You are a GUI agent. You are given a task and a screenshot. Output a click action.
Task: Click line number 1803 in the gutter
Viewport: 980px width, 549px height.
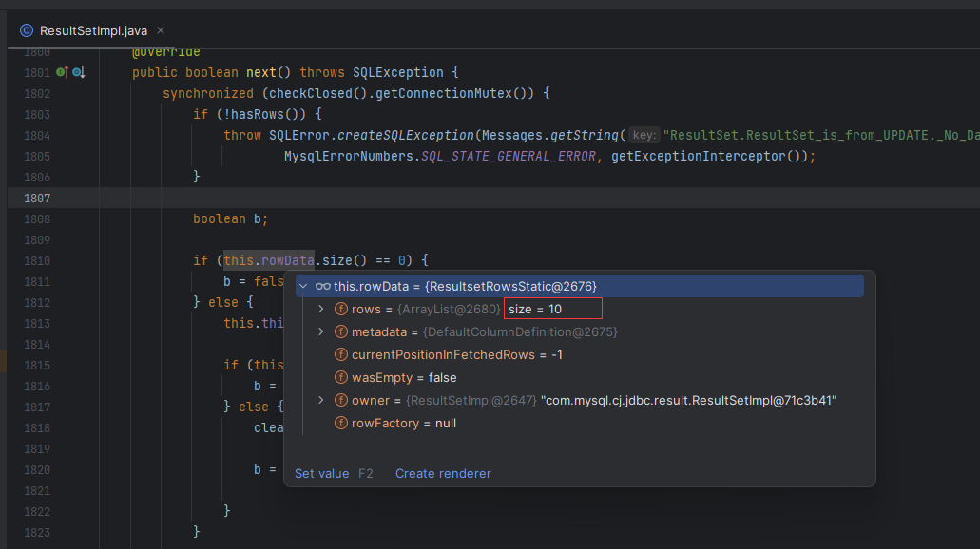[37, 115]
